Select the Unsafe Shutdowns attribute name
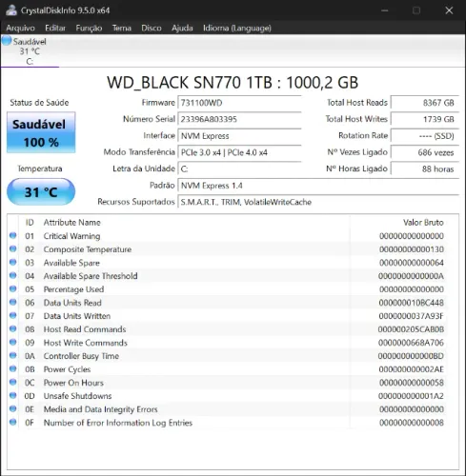Viewport: 466px width, 476px height. tap(77, 396)
